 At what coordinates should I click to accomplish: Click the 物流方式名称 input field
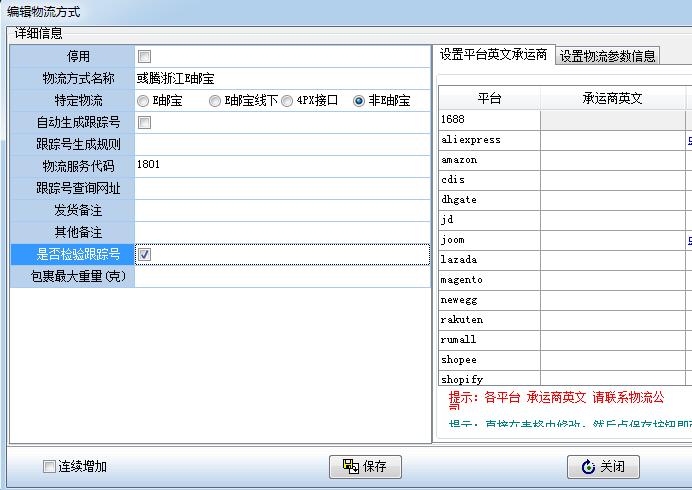pos(282,79)
